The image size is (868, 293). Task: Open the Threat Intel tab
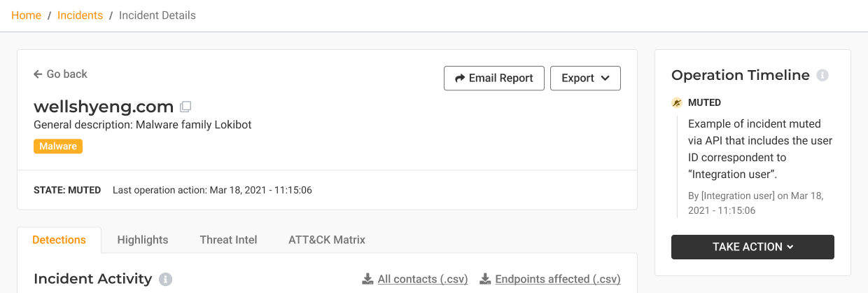pyautogui.click(x=228, y=240)
